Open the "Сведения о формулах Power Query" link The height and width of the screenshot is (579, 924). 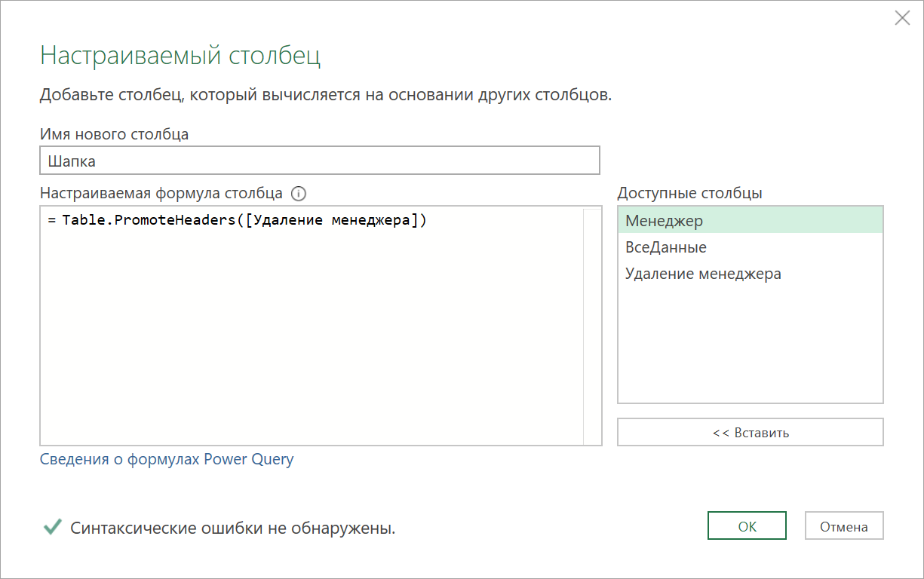(167, 459)
